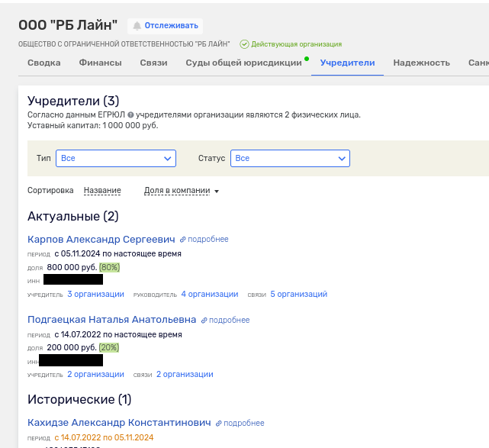The width and height of the screenshot is (489, 448).
Task: Click подробнее for Карпов Александр Сергеевич
Action: 208,240
